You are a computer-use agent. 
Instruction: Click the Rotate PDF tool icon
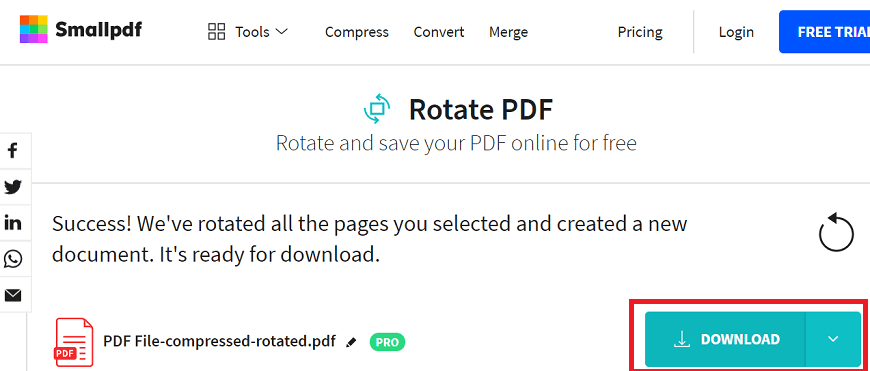(377, 108)
